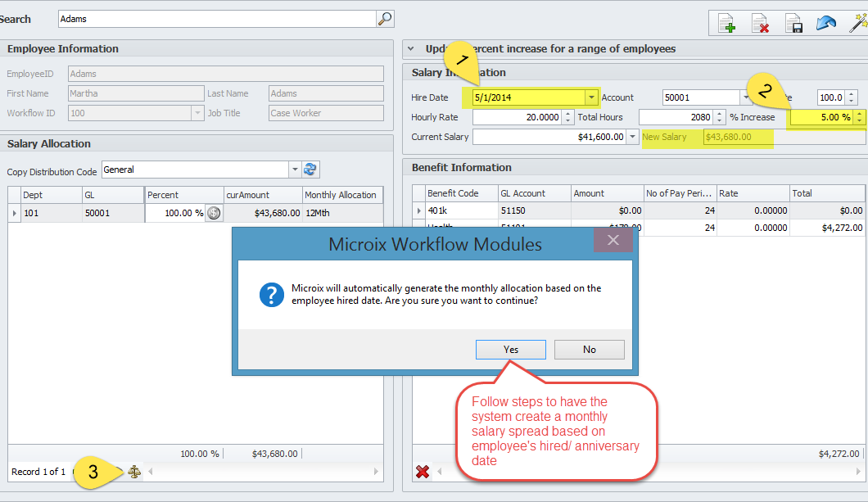Click the refresh icon beside Copy Distribution Code
The height and width of the screenshot is (502, 868).
tap(310, 170)
